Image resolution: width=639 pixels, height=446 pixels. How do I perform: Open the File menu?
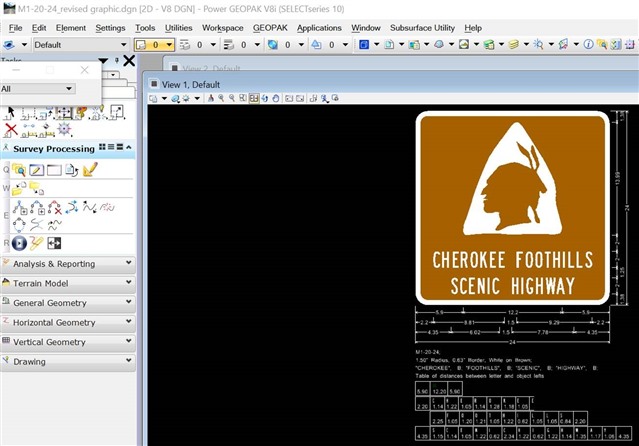15,28
